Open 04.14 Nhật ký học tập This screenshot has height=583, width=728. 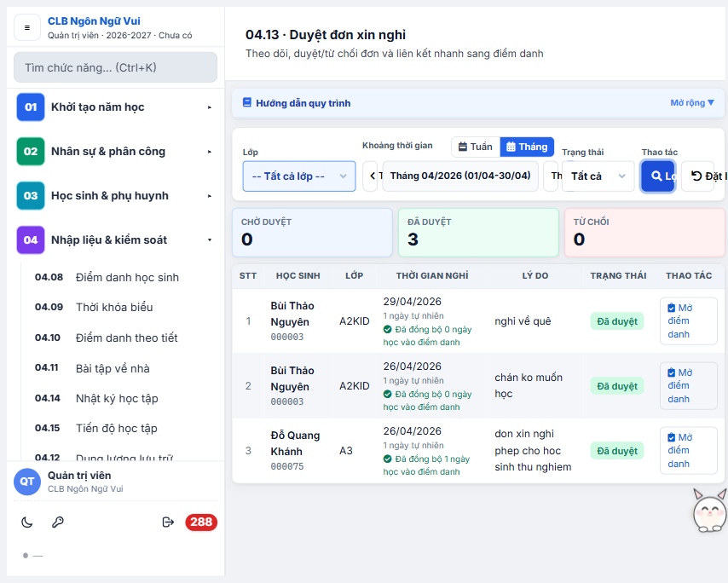[120, 398]
